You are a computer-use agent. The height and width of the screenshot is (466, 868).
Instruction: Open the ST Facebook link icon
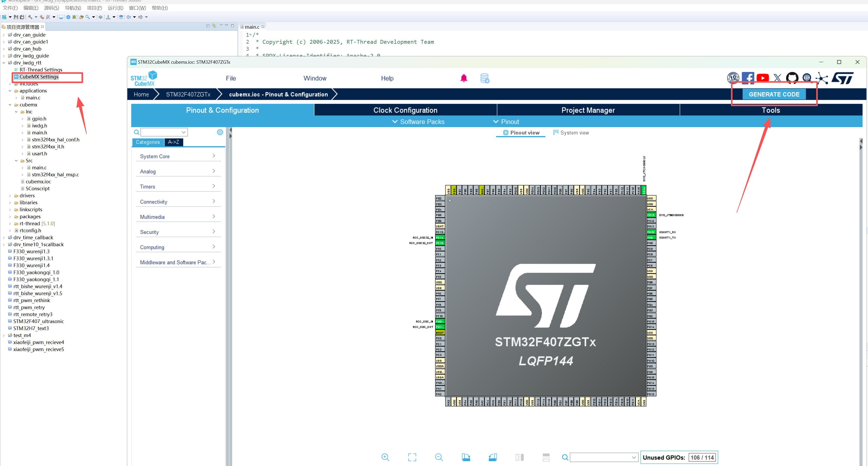pyautogui.click(x=748, y=78)
